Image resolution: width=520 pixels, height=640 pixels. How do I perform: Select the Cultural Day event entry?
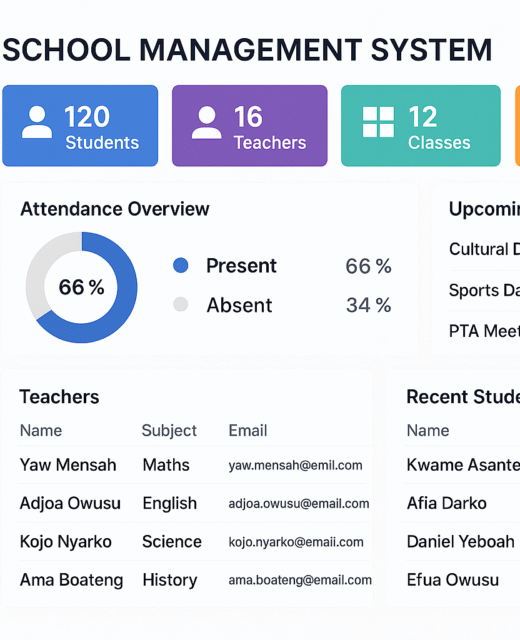click(x=484, y=249)
